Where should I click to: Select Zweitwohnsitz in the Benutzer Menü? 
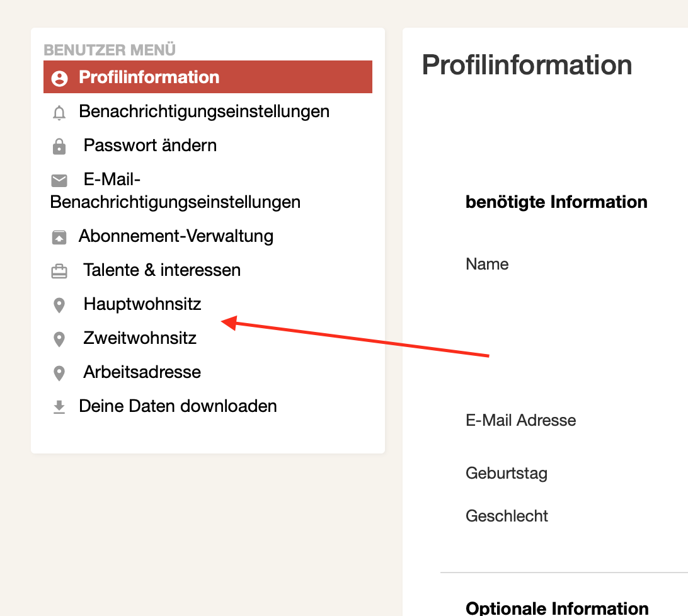point(140,338)
